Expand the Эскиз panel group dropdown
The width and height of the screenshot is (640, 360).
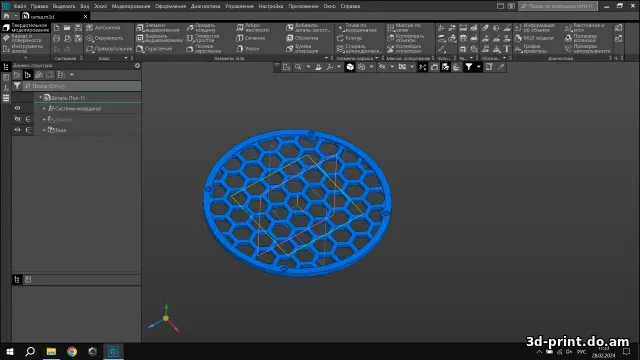pos(126,58)
